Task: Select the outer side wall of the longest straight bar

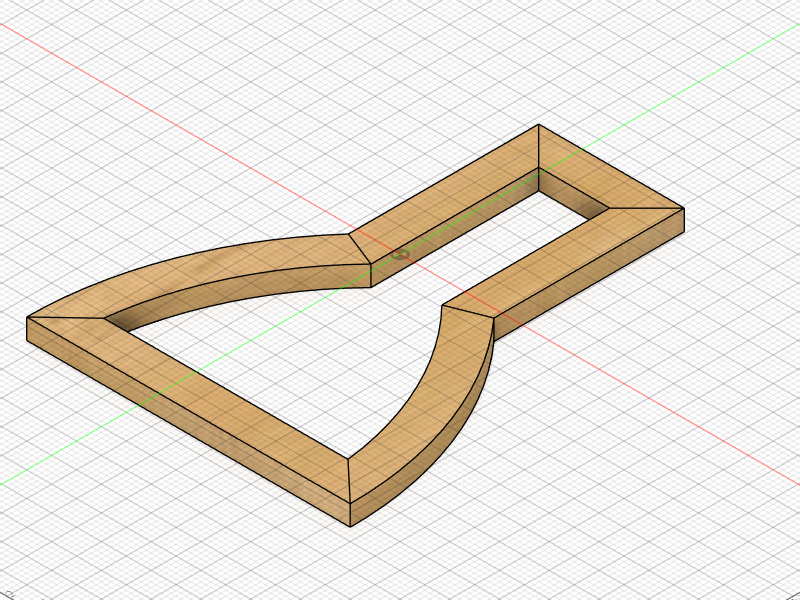Action: pyautogui.click(x=189, y=422)
